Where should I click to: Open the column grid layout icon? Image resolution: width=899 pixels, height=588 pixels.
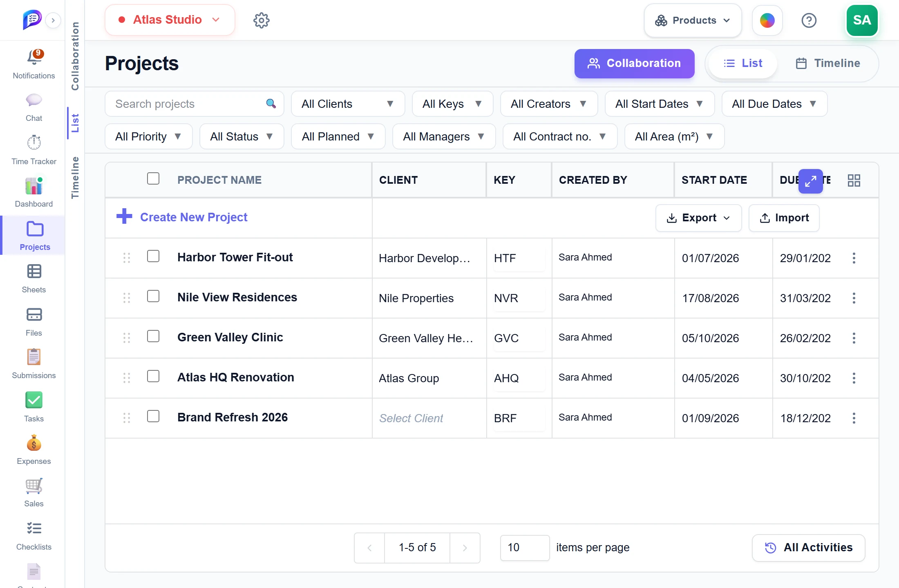(x=854, y=180)
